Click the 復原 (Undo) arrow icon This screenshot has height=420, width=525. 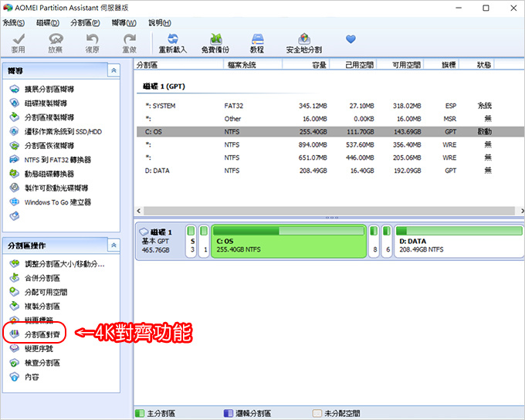coord(92,39)
